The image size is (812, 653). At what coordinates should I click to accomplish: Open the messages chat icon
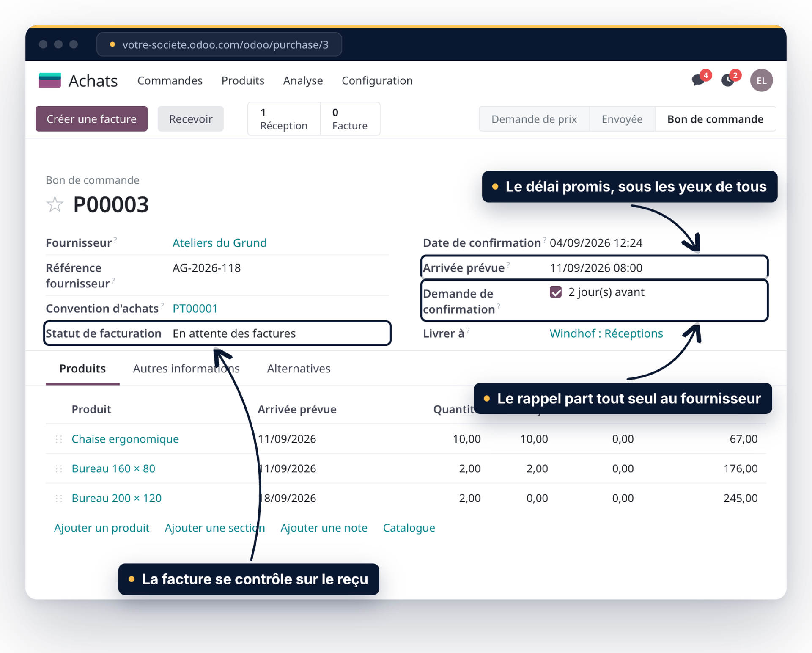click(x=698, y=80)
